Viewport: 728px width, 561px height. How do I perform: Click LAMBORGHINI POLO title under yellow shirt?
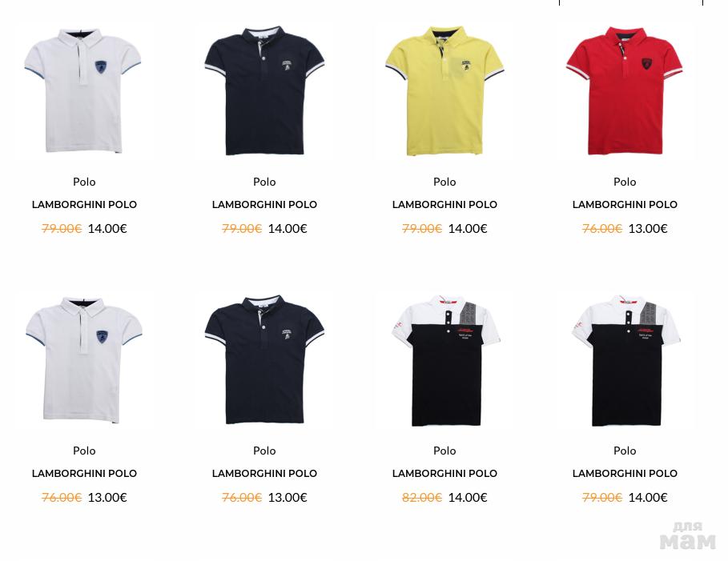tap(444, 204)
